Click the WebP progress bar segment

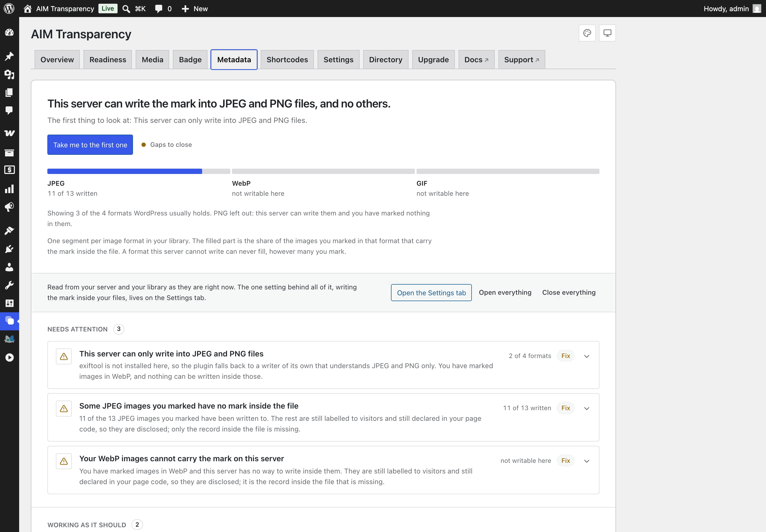tap(323, 171)
